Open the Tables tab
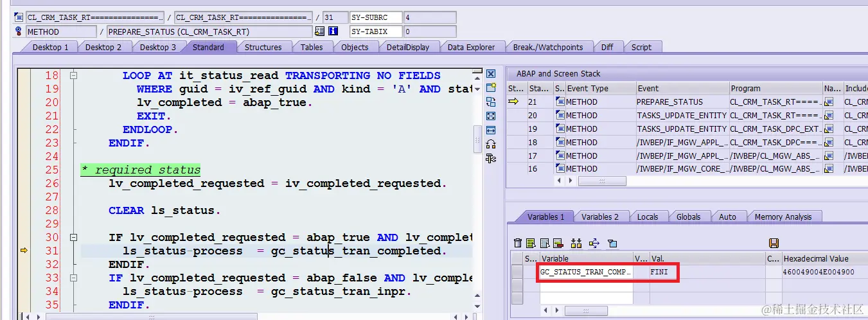The width and height of the screenshot is (868, 320). [x=312, y=47]
